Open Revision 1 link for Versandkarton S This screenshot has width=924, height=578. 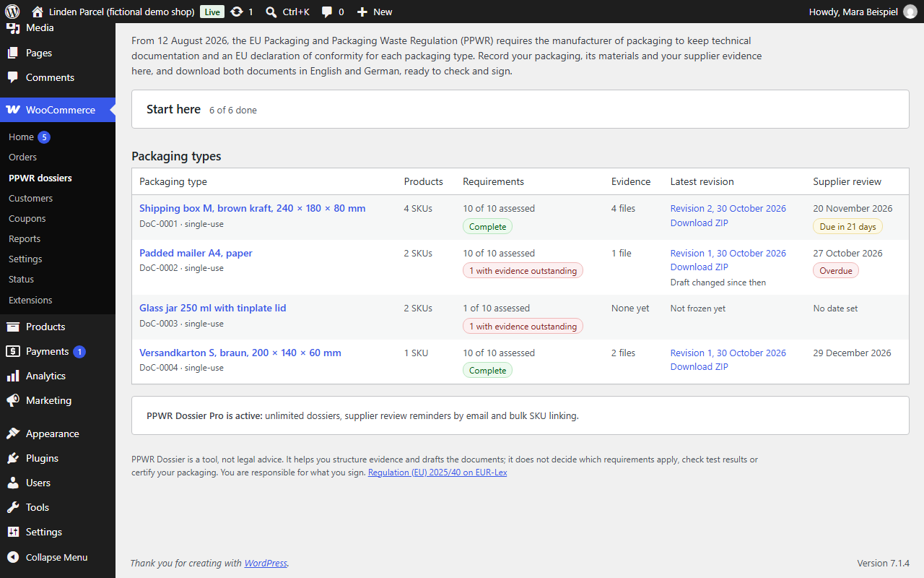(x=728, y=353)
